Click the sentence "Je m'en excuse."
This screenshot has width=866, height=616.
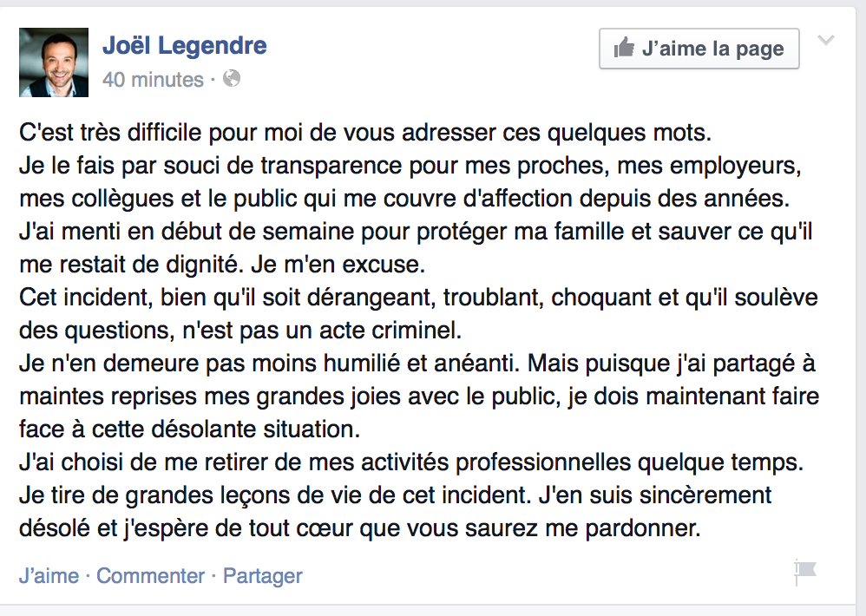(338, 265)
